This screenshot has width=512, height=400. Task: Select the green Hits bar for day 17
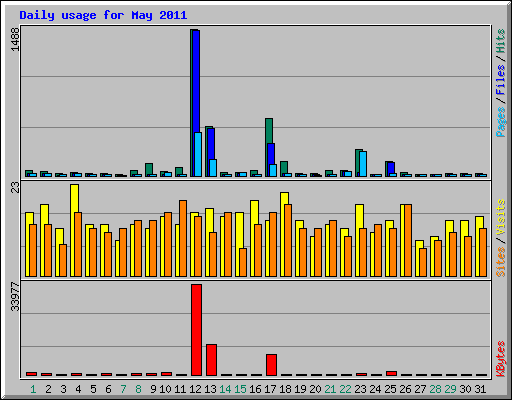[269, 131]
